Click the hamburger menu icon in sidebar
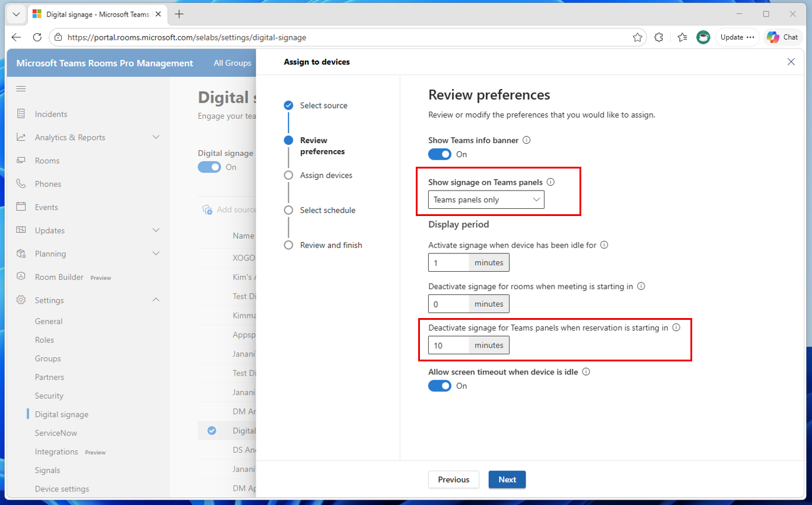This screenshot has width=812, height=505. coord(21,89)
